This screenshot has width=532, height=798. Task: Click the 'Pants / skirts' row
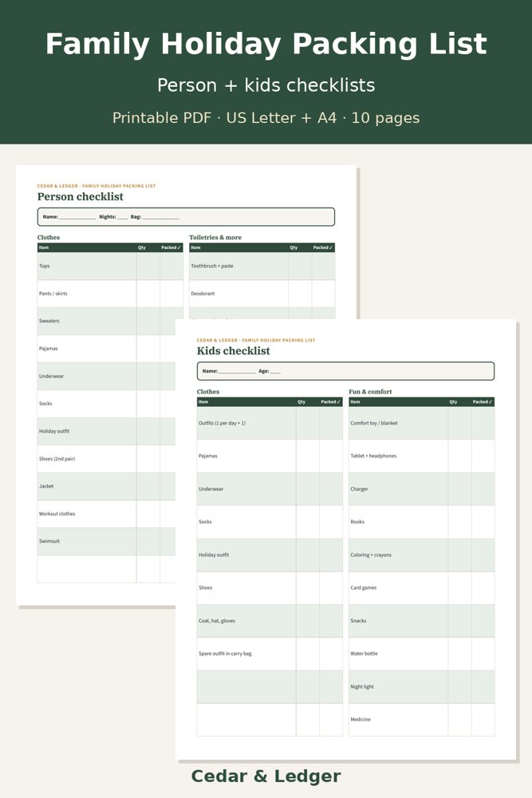(110, 294)
